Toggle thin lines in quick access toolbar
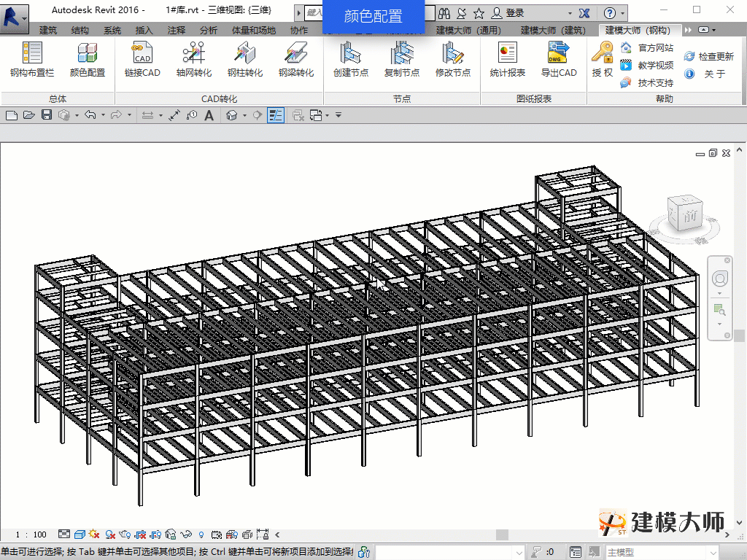The image size is (747, 560). tap(275, 115)
